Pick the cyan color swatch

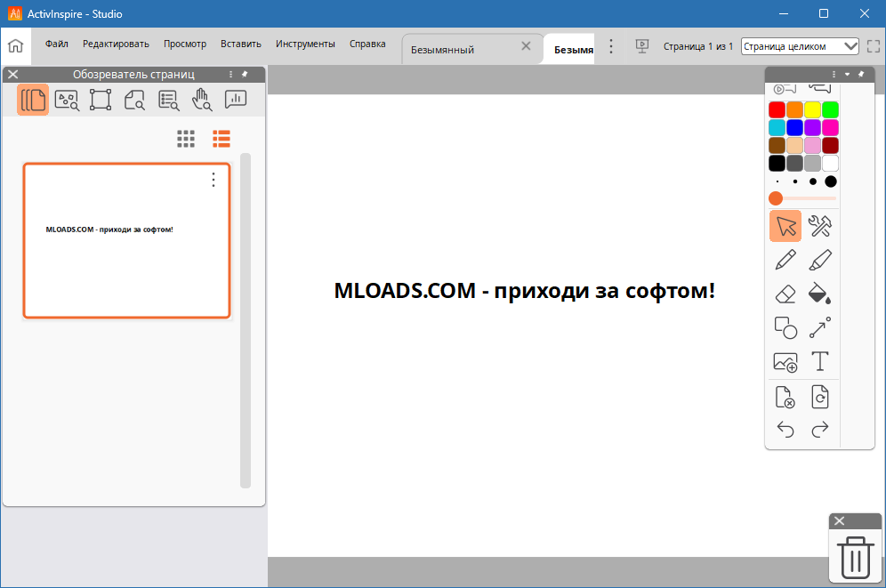pos(777,128)
